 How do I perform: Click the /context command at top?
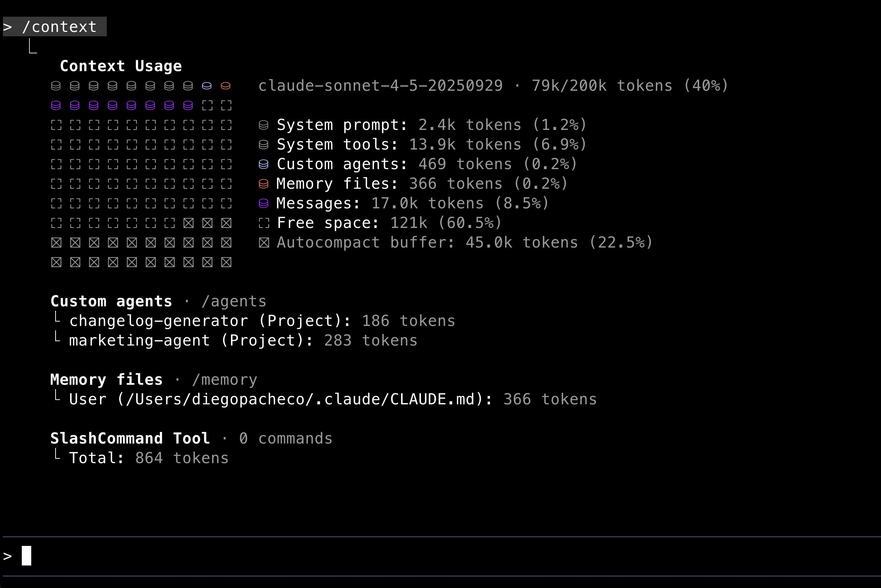(59, 27)
